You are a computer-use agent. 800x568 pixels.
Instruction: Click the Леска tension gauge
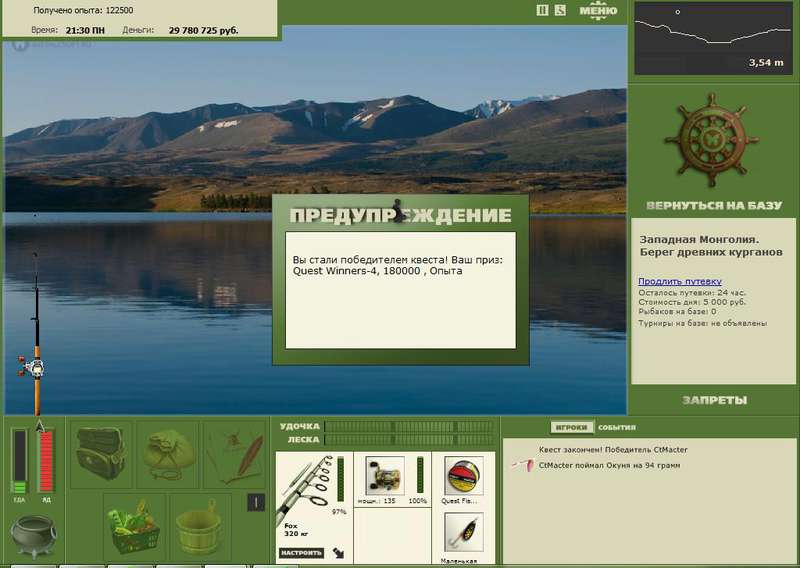point(409,439)
